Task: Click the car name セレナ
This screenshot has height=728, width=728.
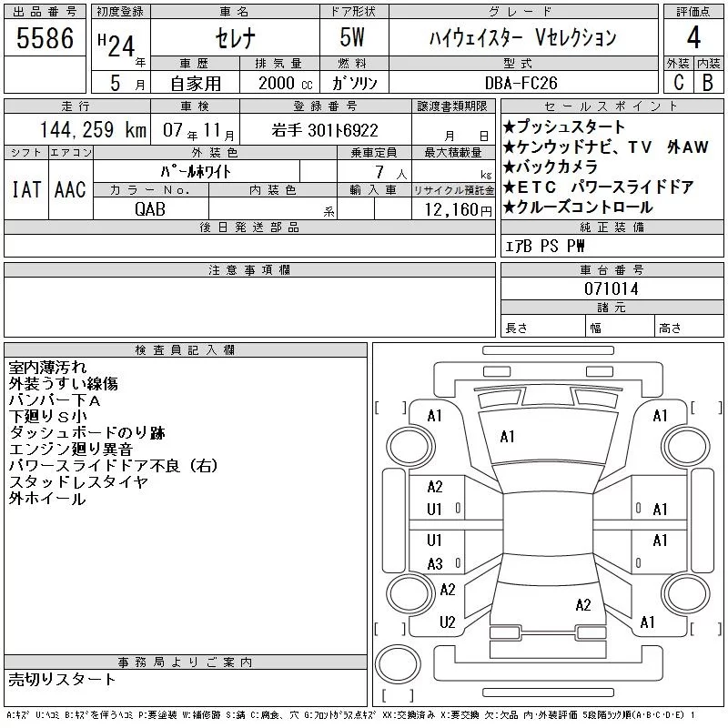Action: tap(236, 37)
